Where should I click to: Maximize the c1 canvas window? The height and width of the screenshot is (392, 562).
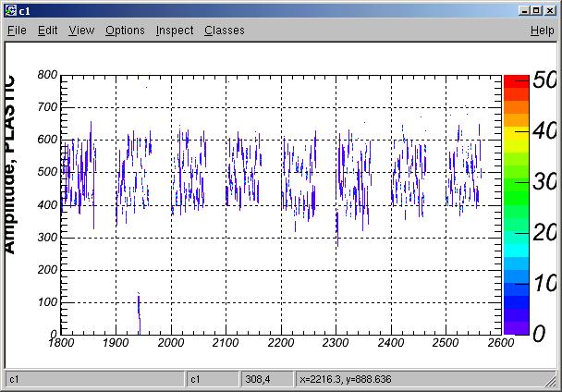[x=536, y=11]
